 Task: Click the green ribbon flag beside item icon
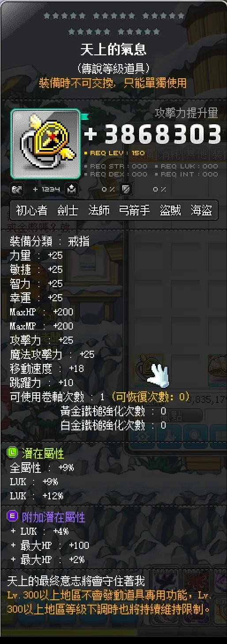[x=84, y=117]
